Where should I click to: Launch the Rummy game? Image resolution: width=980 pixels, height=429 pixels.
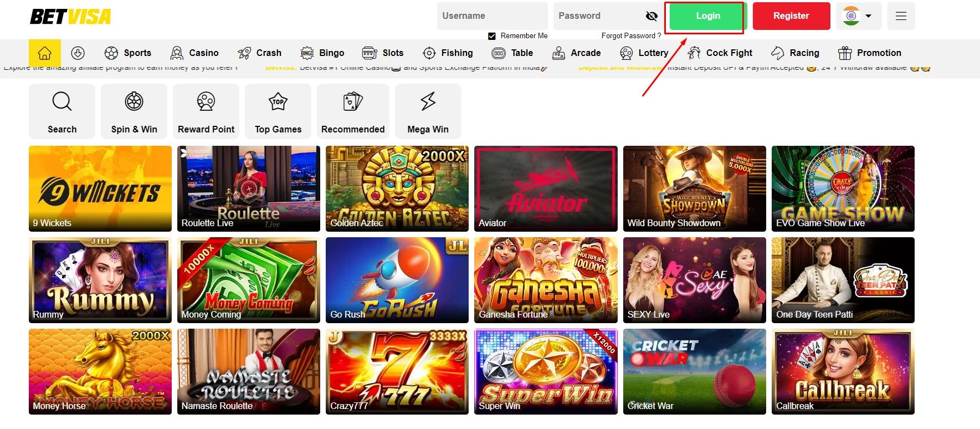click(100, 280)
